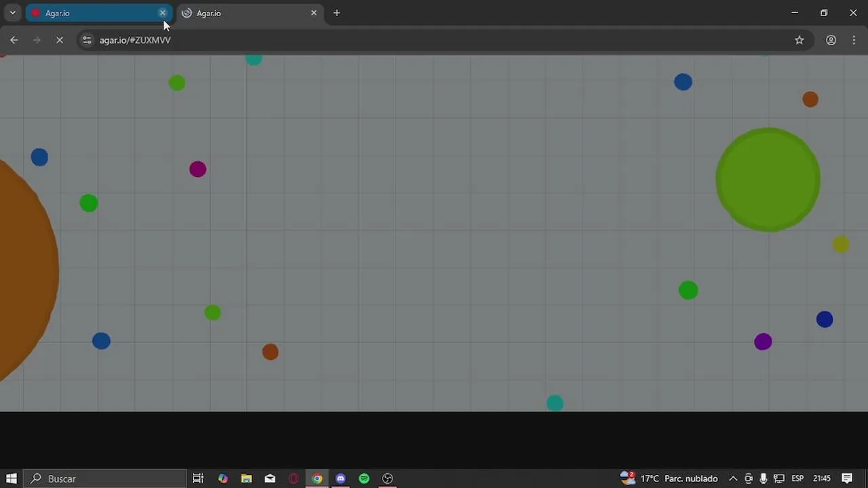Open the Mail app from the taskbar

[x=270, y=479]
